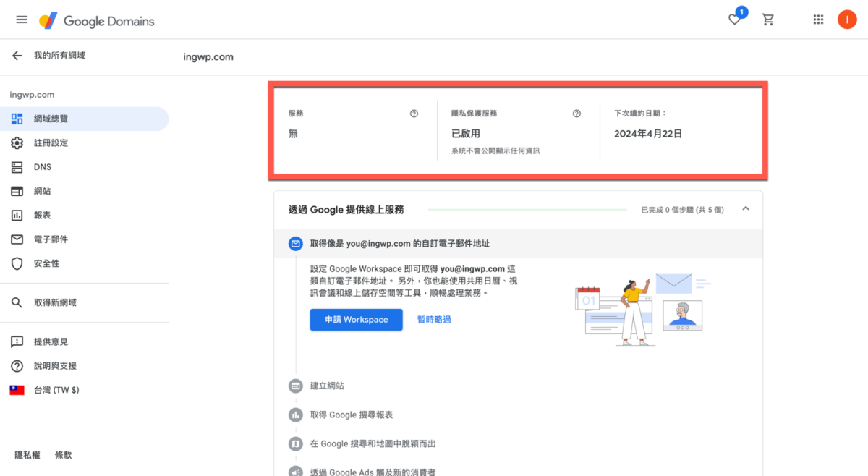Open 取得新網域 in the sidebar
Screen dimensions: 868x476
84,302
